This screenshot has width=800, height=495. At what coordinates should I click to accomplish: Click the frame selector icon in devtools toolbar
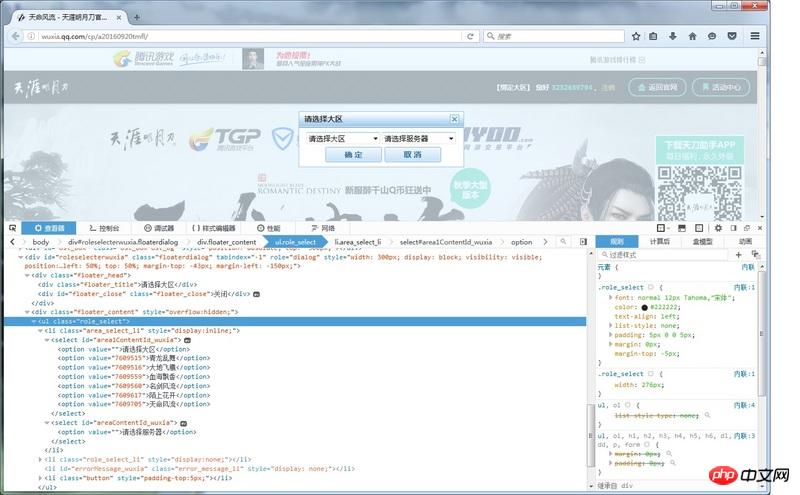pos(661,228)
